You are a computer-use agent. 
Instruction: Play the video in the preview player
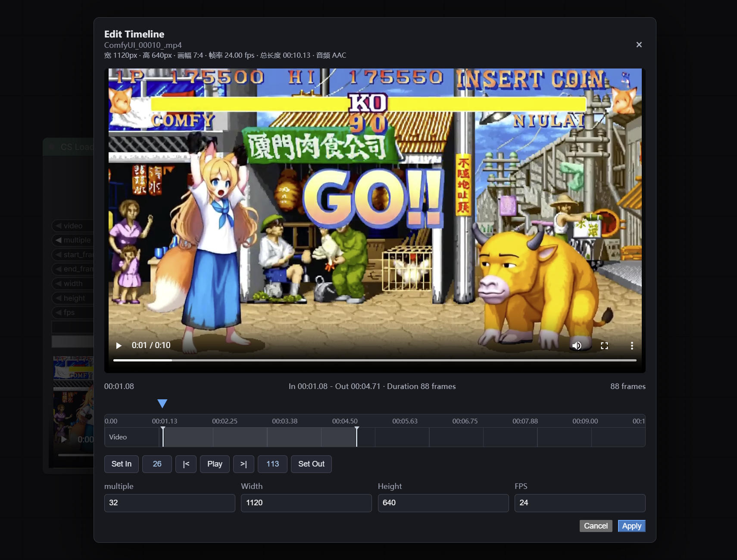coord(119,345)
